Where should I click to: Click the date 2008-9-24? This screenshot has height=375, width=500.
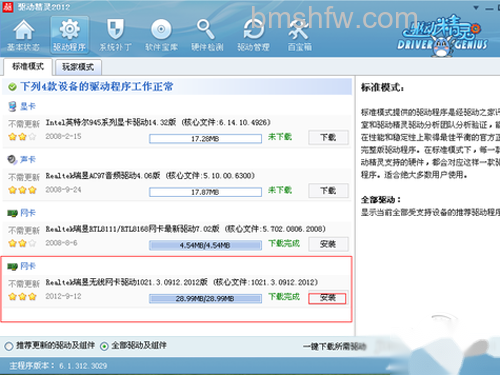[63, 190]
